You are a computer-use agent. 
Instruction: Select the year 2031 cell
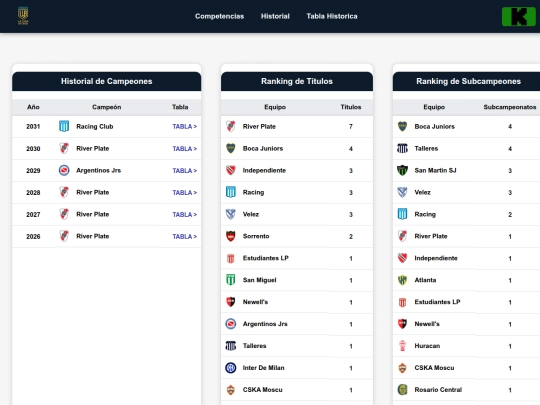tap(33, 126)
